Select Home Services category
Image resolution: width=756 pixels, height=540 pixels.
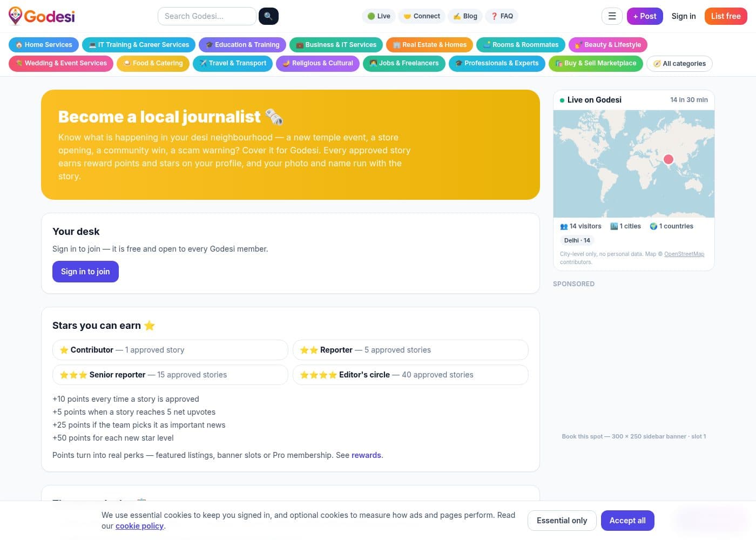(44, 45)
